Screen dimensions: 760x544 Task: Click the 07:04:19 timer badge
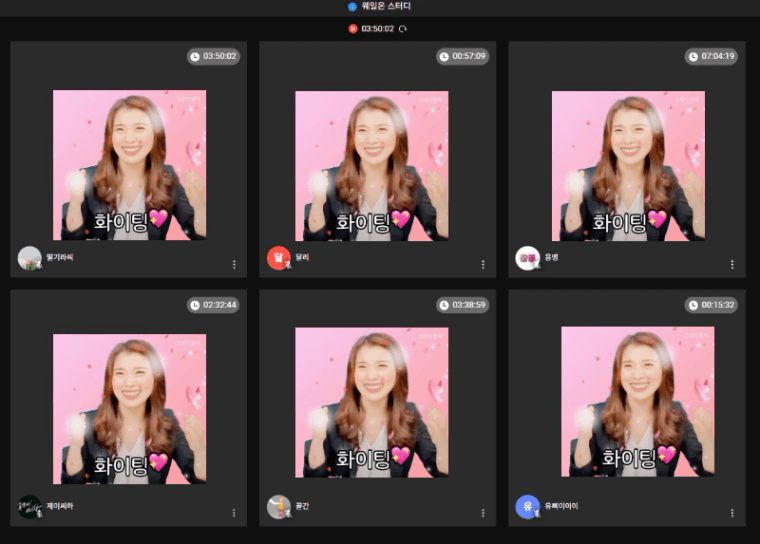click(711, 56)
